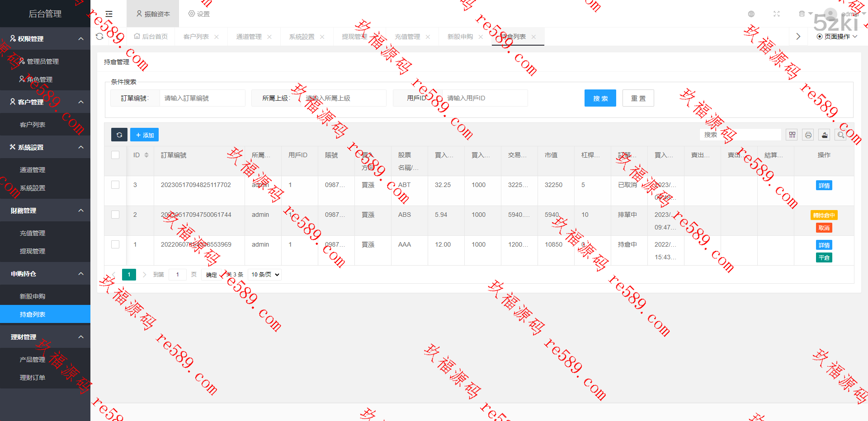Enter fullscreen using the expand icon
Screen dimensions: 868x421
coord(776,14)
